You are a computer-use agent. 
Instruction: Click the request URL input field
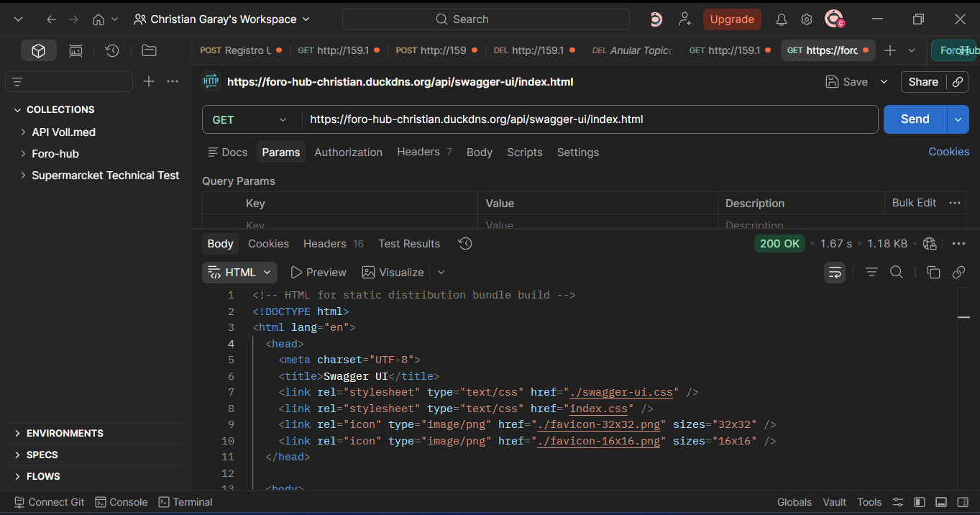(590, 119)
